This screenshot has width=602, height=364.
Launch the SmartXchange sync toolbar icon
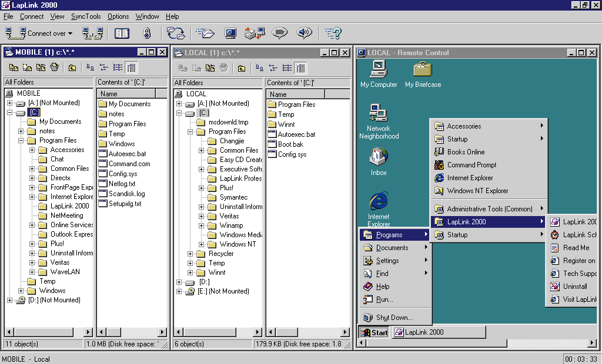click(176, 33)
